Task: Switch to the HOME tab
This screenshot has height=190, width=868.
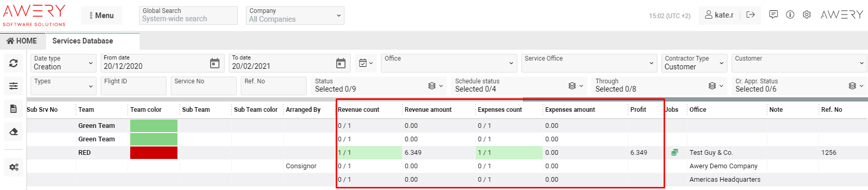Action: tap(22, 41)
